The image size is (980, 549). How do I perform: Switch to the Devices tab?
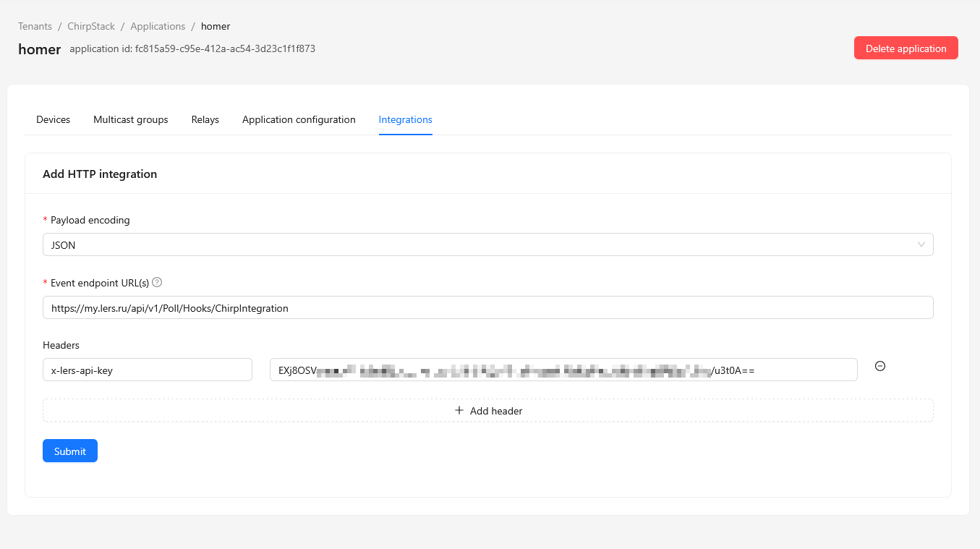(53, 119)
